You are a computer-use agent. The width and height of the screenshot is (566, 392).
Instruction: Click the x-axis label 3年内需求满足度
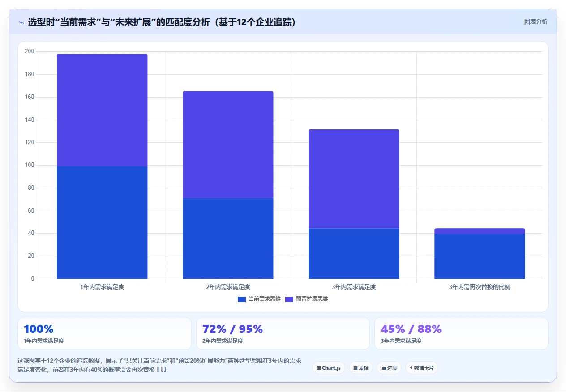coord(354,287)
